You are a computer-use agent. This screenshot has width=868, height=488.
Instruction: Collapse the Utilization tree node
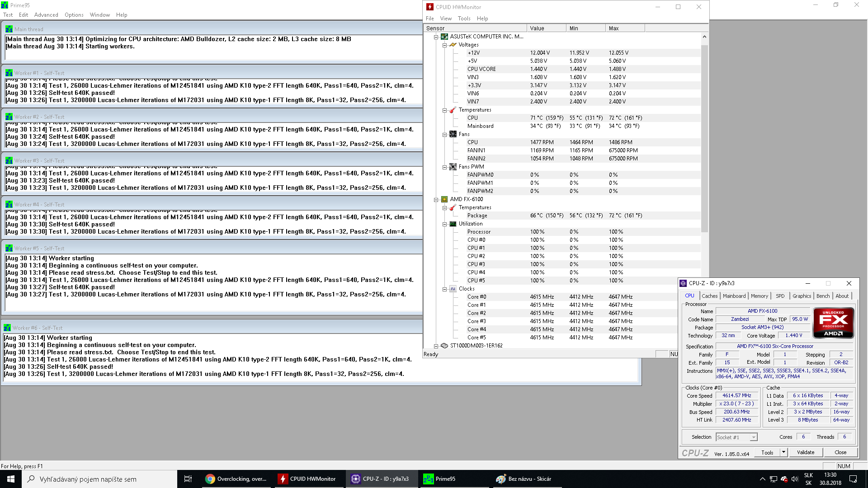[x=444, y=224]
